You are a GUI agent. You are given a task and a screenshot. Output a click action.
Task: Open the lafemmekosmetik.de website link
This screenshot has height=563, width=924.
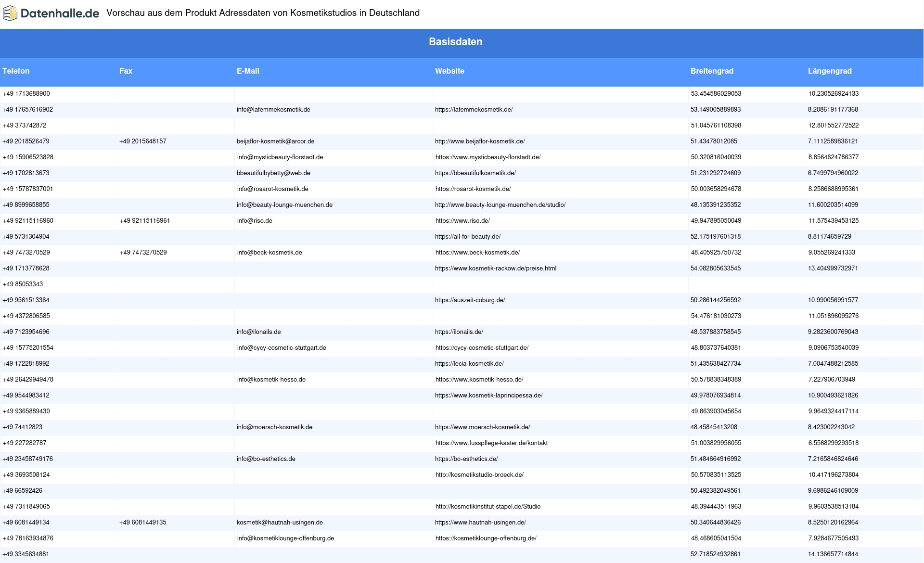pyautogui.click(x=474, y=110)
